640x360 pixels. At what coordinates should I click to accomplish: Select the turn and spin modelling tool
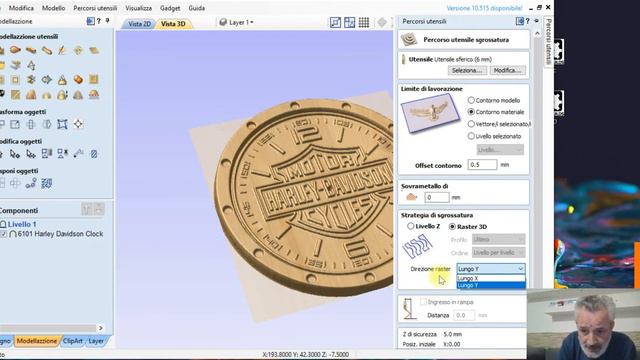click(47, 51)
